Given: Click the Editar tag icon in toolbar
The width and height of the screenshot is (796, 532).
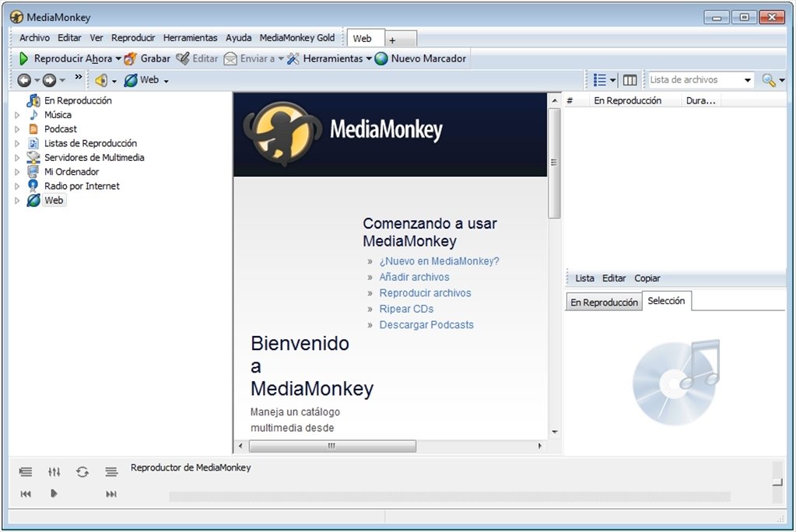Looking at the screenshot, I should pyautogui.click(x=183, y=59).
